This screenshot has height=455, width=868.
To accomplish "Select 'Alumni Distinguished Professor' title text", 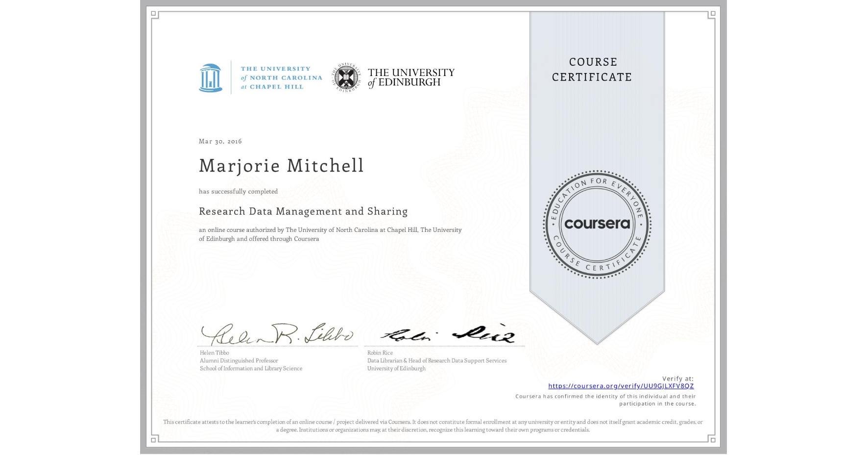I will coord(239,360).
